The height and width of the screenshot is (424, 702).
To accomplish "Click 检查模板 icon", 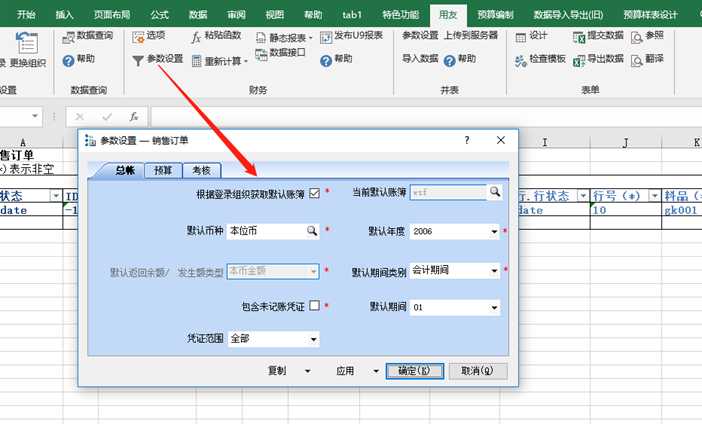I will coord(521,61).
